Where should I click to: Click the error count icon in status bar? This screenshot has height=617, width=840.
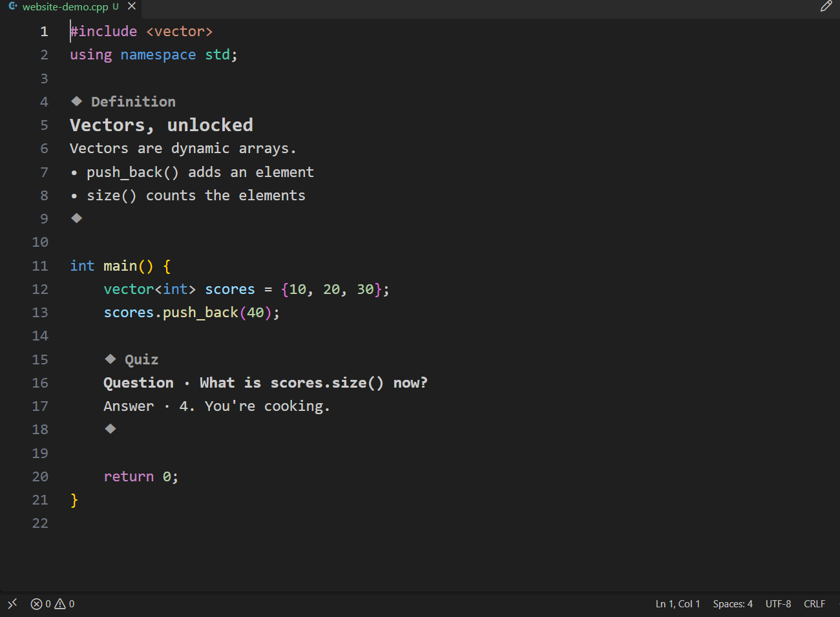point(36,603)
